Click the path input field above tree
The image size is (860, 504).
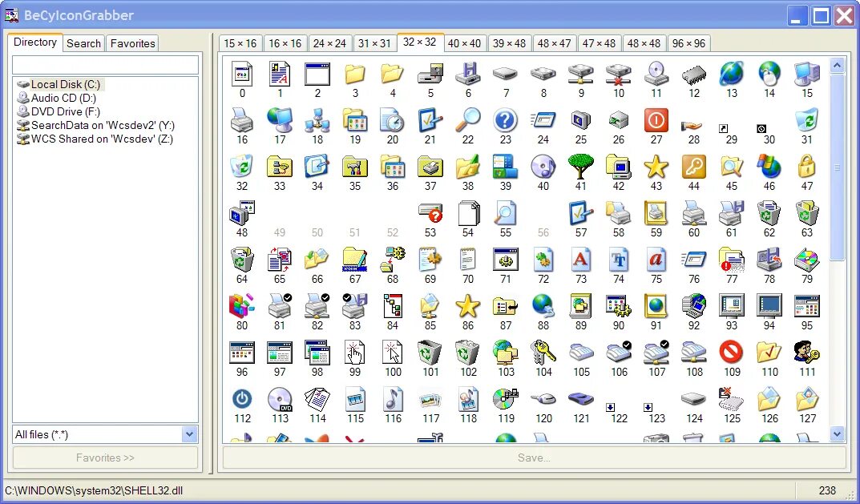(105, 65)
